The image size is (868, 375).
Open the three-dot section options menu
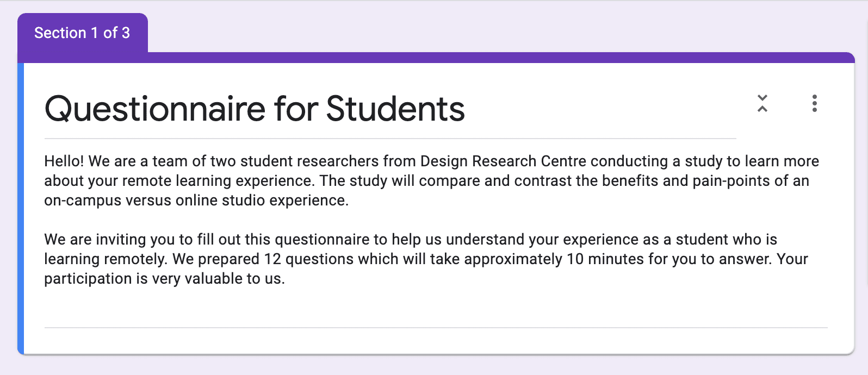814,103
